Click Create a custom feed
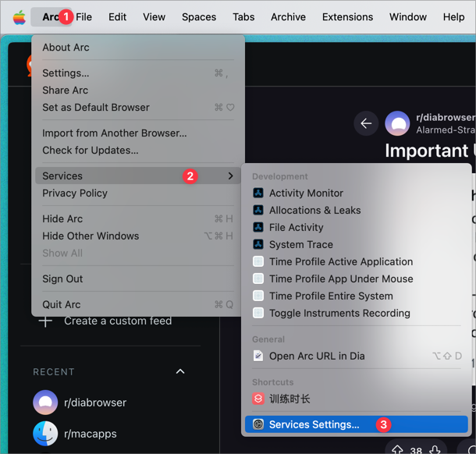The image size is (476, 454). [x=118, y=321]
